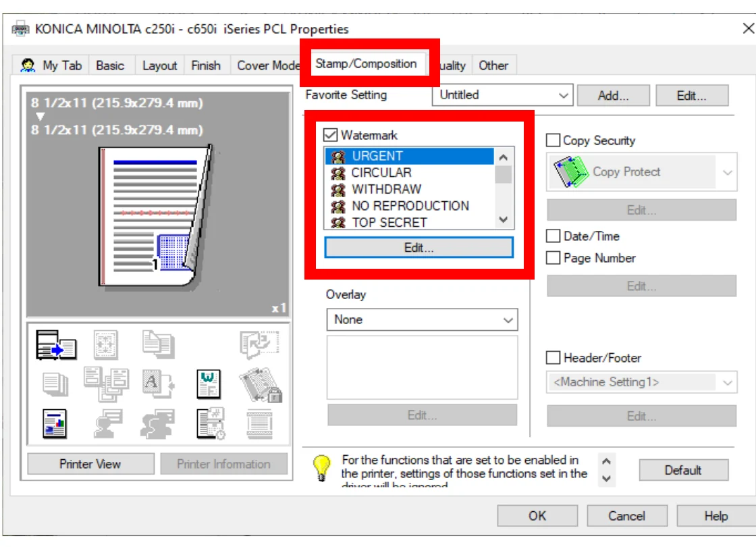Click the greyed stacked pages icon
This screenshot has height=547, width=756.
55,384
